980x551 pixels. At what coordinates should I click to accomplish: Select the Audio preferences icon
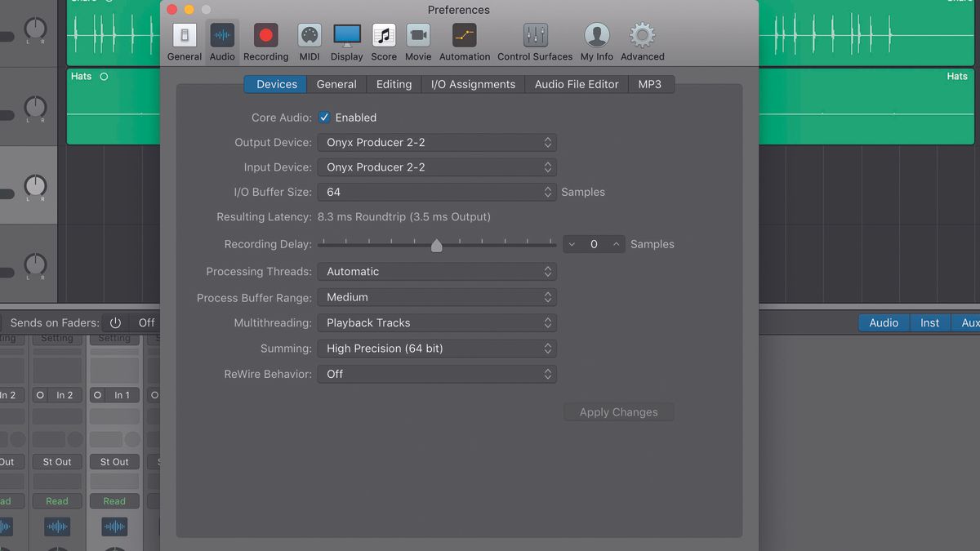222,36
